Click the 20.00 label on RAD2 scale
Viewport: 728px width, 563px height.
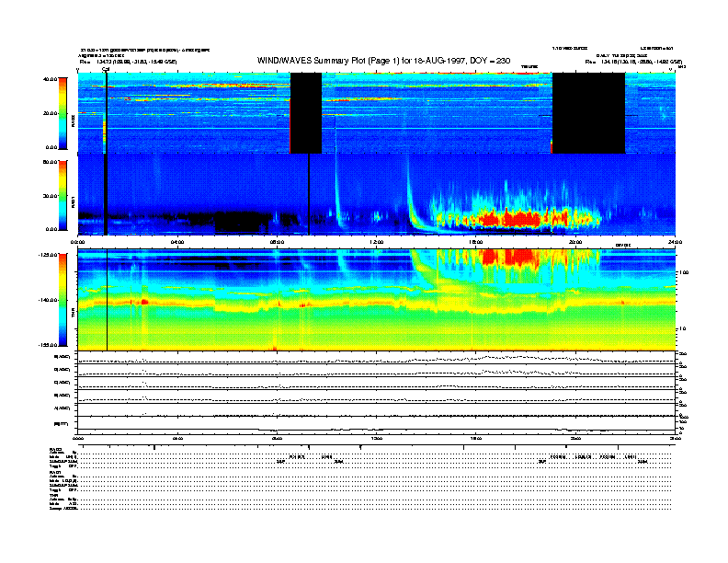50,113
